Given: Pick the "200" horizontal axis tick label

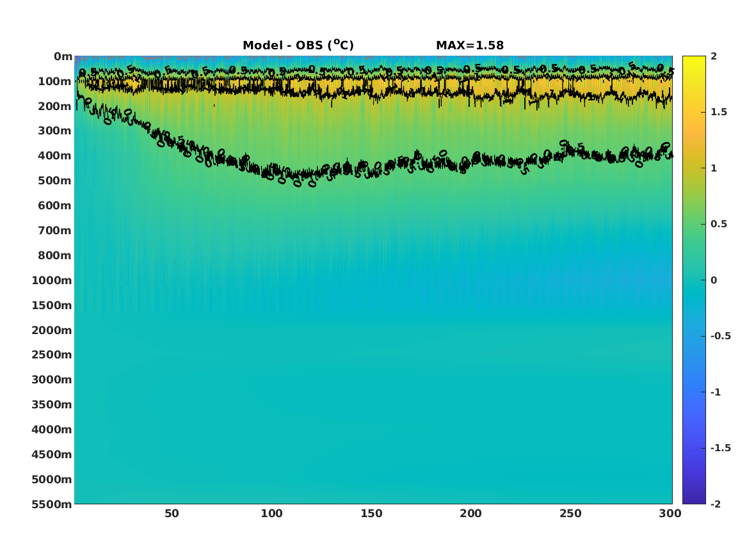Looking at the screenshot, I should click(x=470, y=514).
